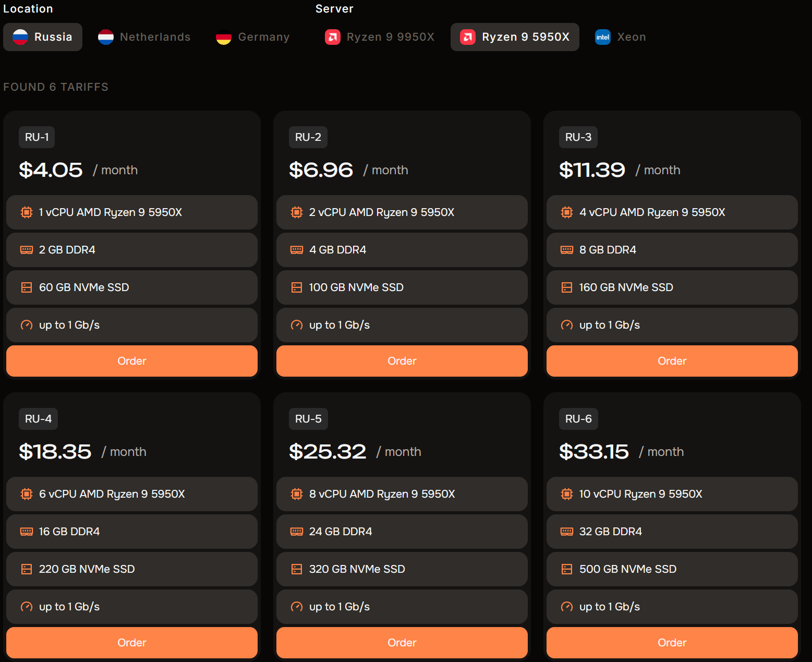Order the RU-5 tariff
Image resolution: width=812 pixels, height=662 pixels.
click(x=402, y=643)
